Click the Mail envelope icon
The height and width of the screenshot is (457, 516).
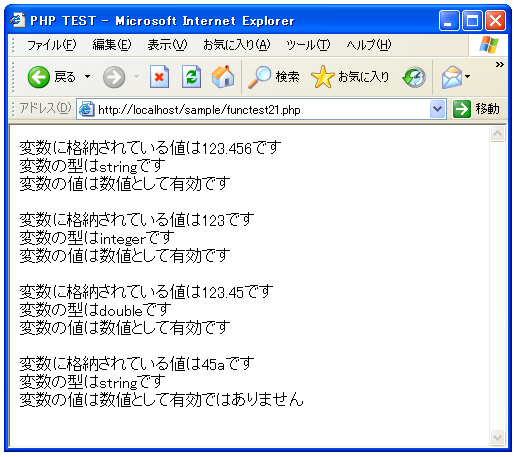(x=452, y=77)
